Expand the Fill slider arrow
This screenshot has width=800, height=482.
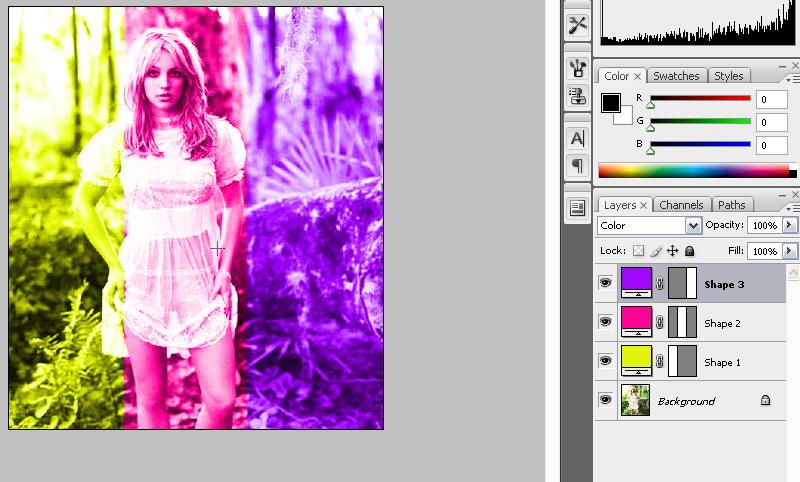point(789,251)
